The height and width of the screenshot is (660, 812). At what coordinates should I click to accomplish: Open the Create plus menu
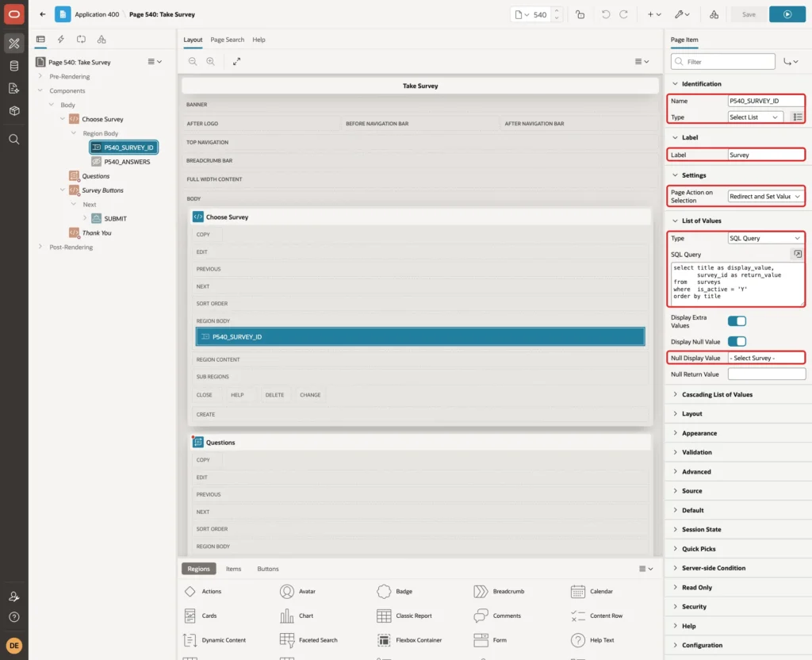pyautogui.click(x=654, y=14)
